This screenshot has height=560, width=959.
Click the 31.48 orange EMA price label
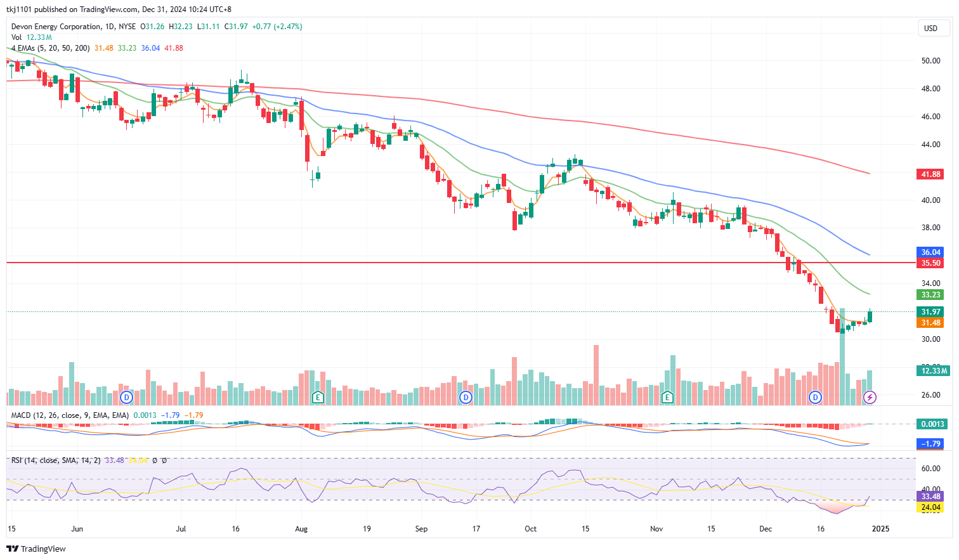click(930, 323)
